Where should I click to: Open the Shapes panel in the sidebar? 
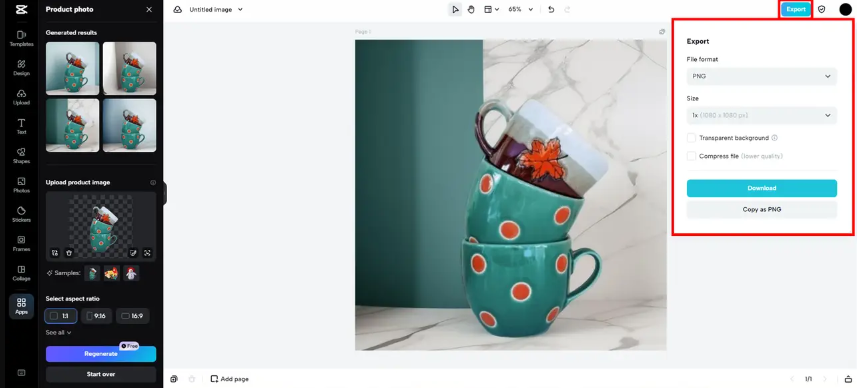(21, 156)
